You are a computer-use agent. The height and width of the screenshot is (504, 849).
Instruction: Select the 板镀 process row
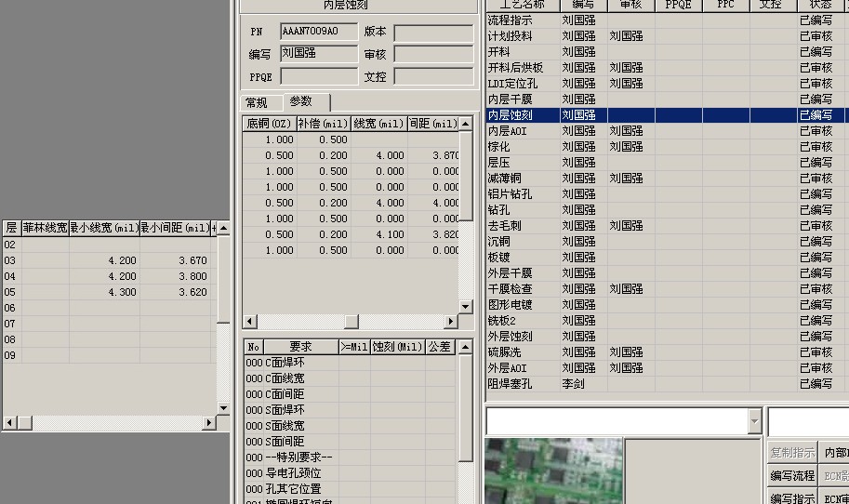tap(668, 258)
